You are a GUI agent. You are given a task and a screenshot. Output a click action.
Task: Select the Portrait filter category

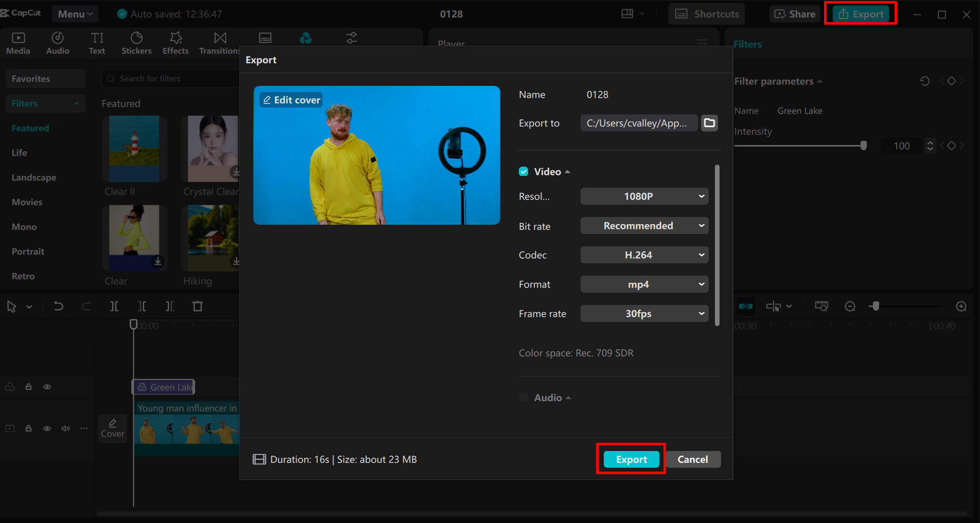pos(28,251)
